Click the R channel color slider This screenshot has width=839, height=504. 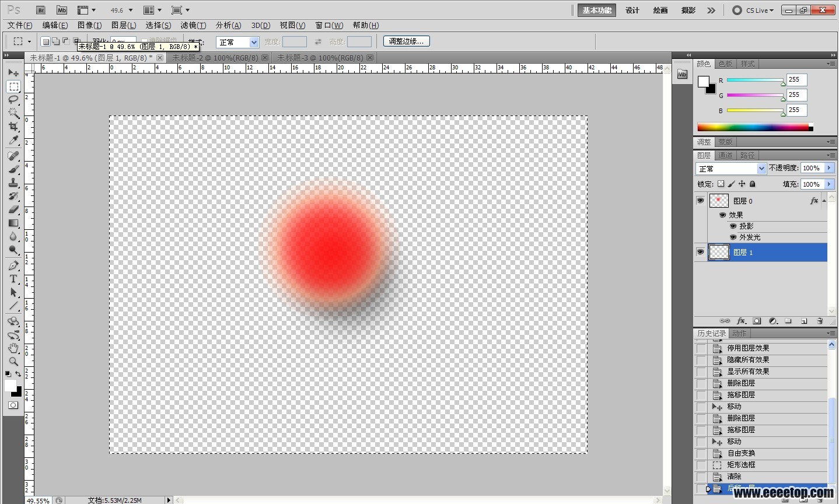(x=756, y=80)
